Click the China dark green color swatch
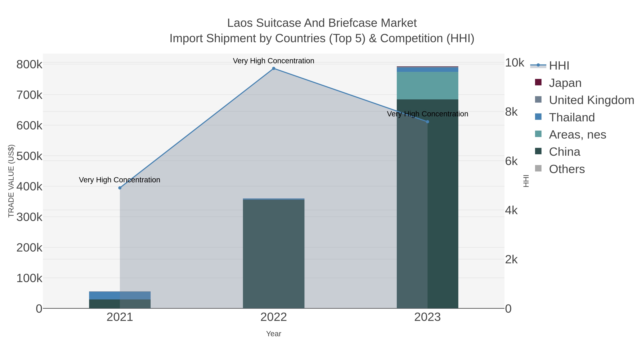This screenshot has width=644, height=362. (538, 151)
